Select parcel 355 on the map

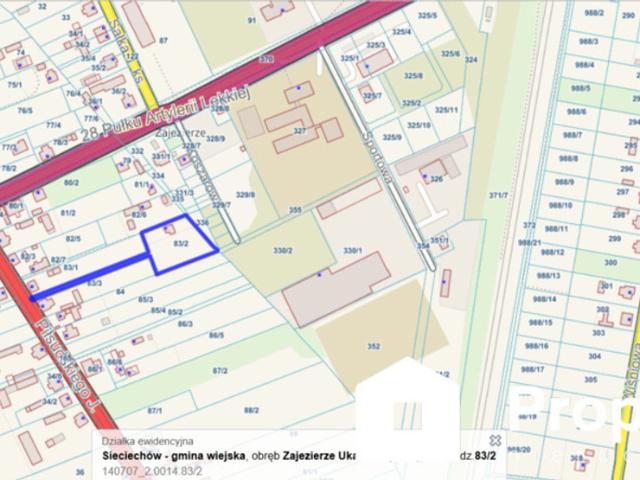[294, 210]
